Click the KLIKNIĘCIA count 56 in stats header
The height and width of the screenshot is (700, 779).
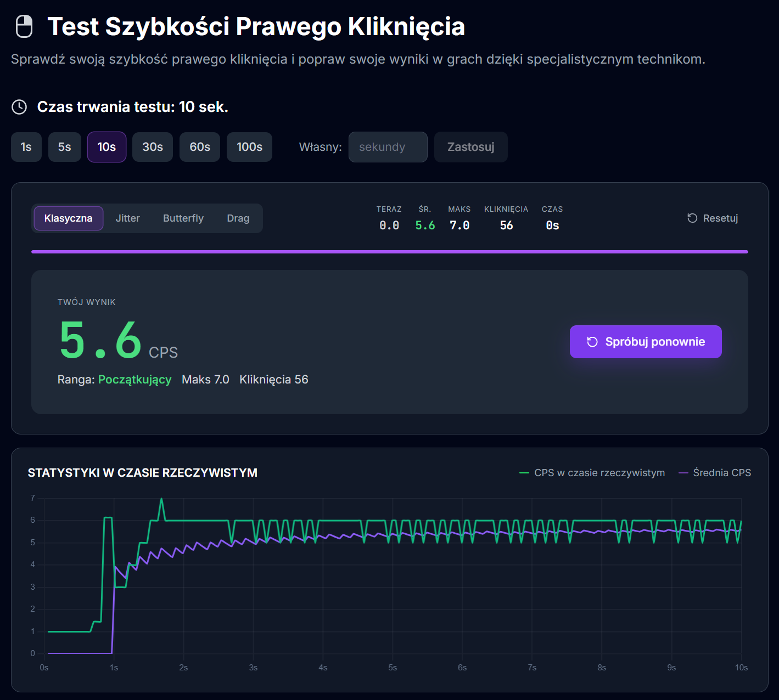point(506,225)
